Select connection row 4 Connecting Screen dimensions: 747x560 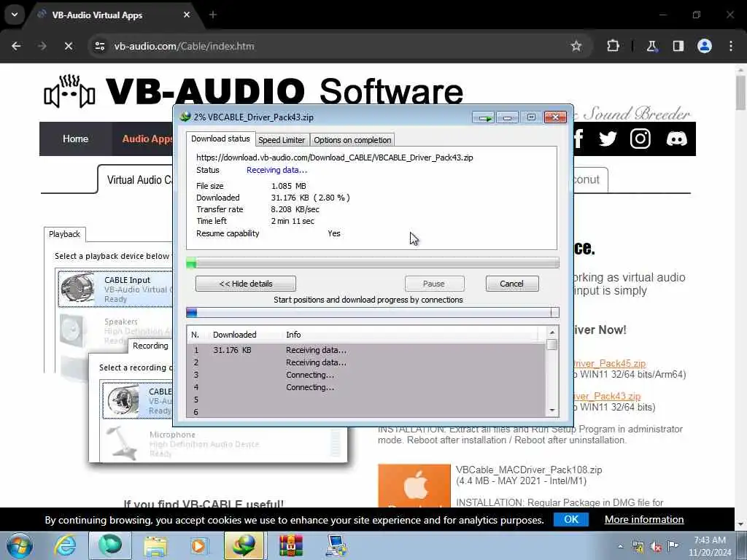(366, 387)
